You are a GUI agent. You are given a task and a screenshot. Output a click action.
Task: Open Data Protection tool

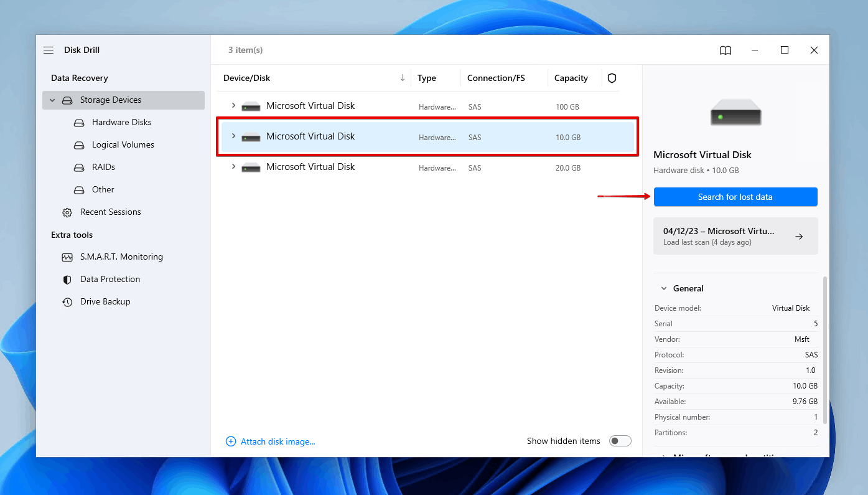click(110, 280)
